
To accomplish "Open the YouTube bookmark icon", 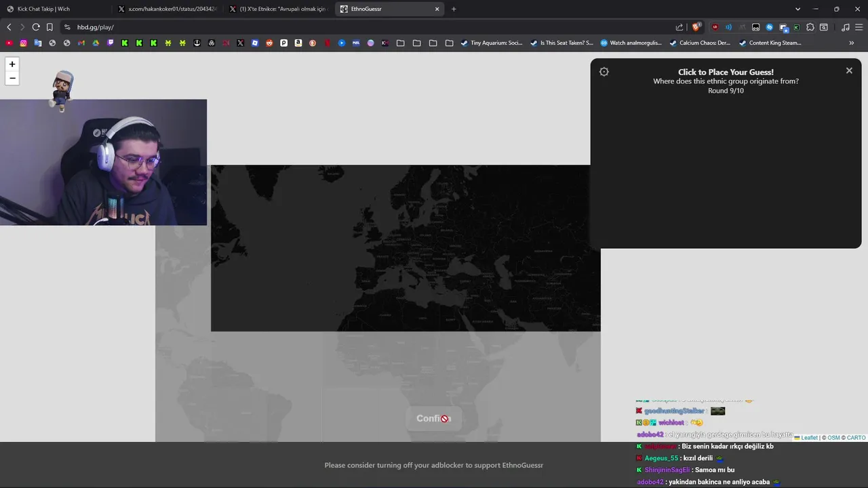I will pos(9,43).
